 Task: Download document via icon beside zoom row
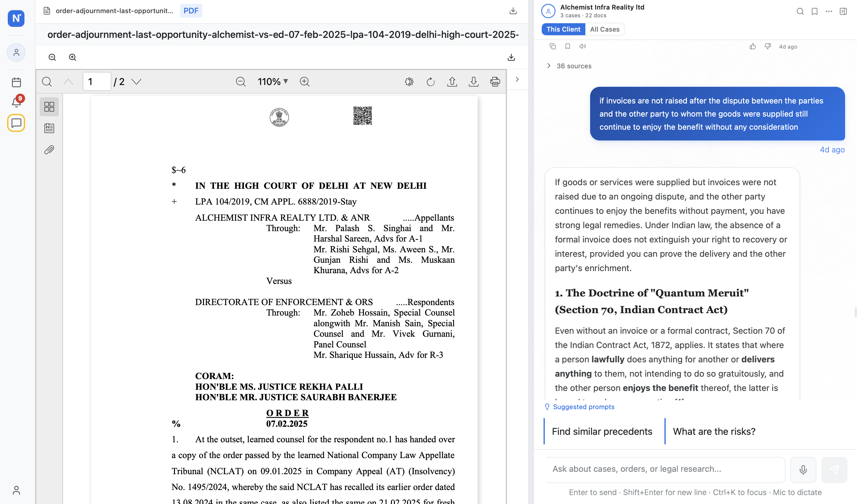click(x=511, y=57)
